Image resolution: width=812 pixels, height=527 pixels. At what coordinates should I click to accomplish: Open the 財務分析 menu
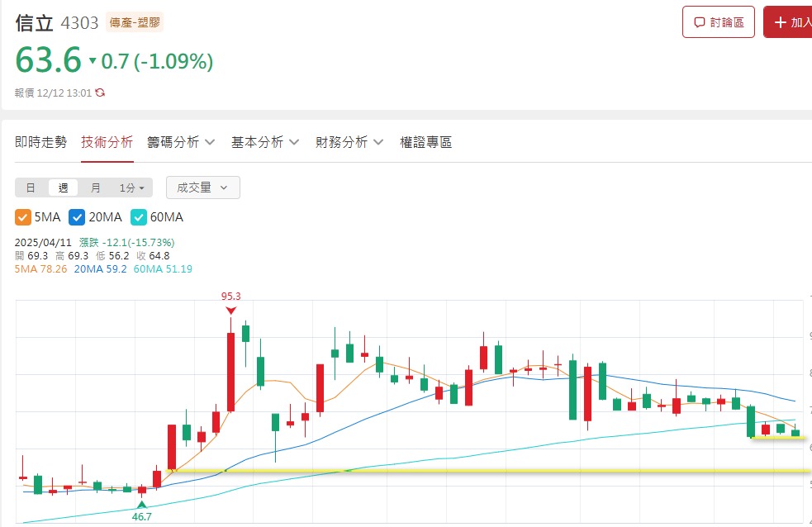coord(349,142)
